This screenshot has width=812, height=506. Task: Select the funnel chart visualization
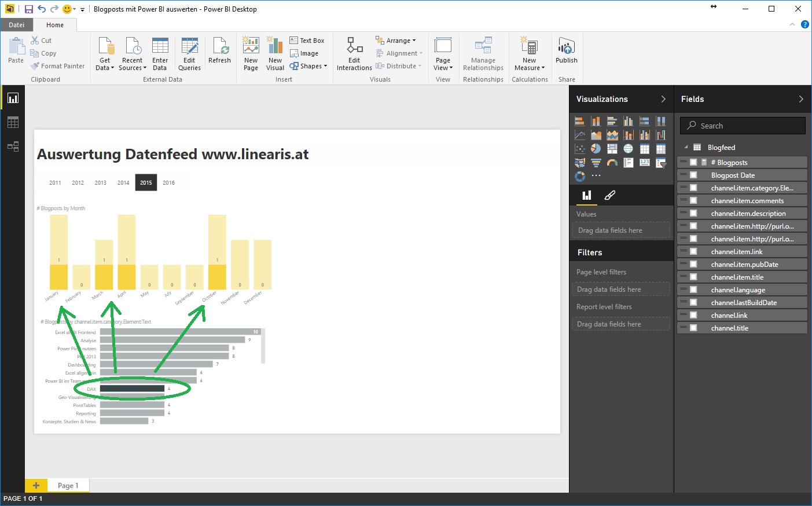point(596,163)
